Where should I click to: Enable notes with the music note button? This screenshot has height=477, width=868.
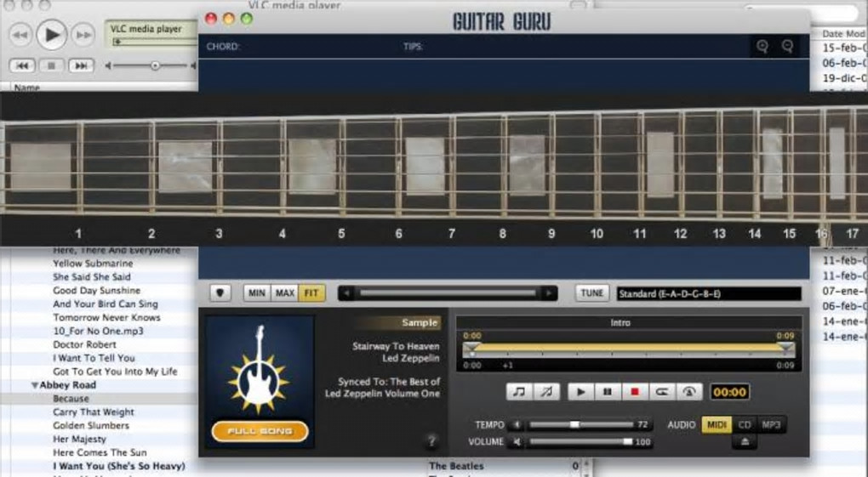pos(519,392)
